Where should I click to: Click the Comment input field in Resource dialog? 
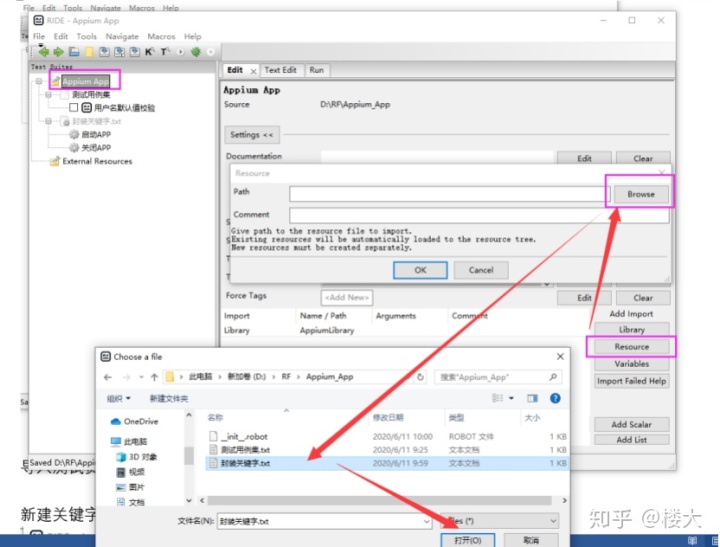point(479,215)
